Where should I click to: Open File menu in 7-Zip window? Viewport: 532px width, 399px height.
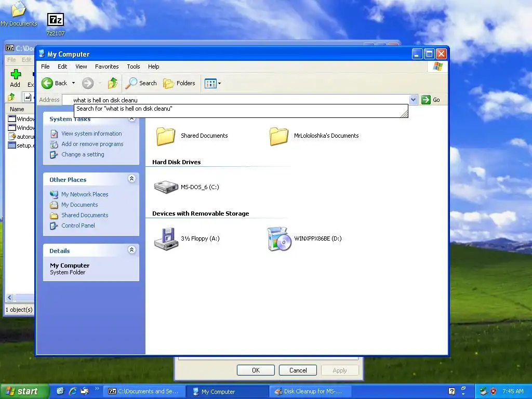coord(11,60)
